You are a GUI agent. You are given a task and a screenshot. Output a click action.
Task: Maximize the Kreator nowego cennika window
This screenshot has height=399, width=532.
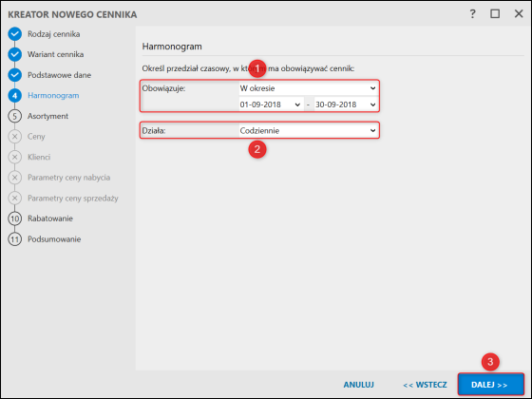click(x=495, y=14)
